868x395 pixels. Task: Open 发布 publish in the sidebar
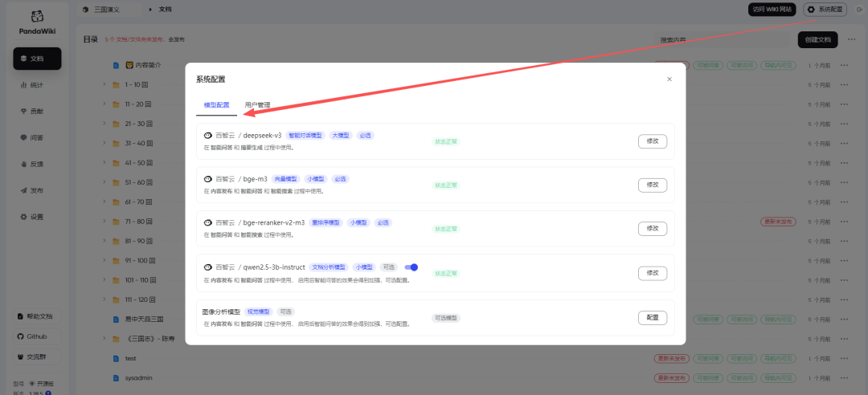[37, 190]
